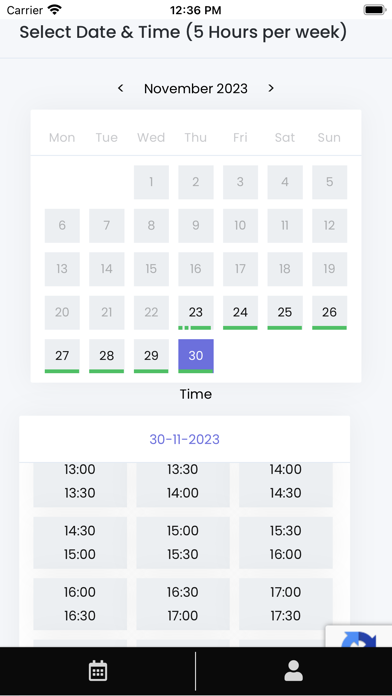Select November 26 on the calendar
Image resolution: width=392 pixels, height=696 pixels.
[x=329, y=312]
